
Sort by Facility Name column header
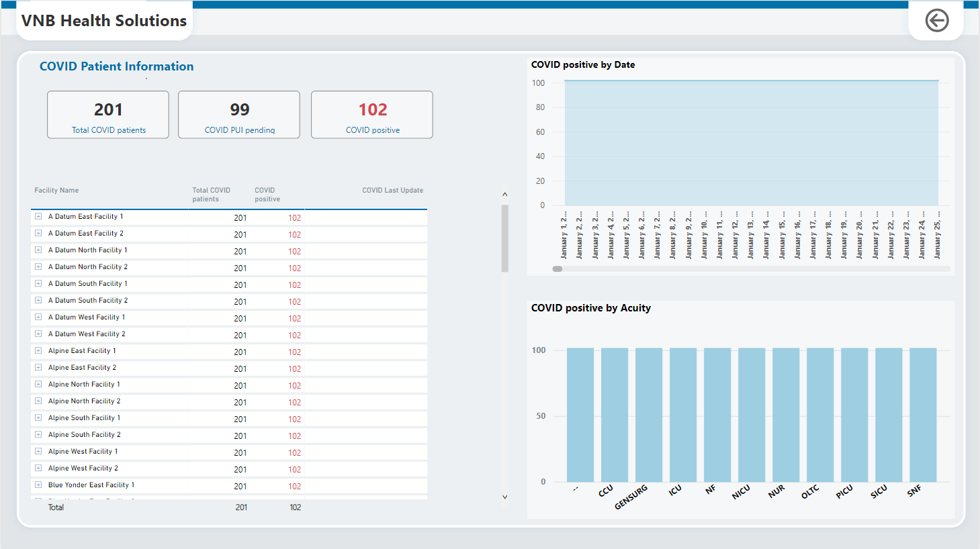[x=56, y=191]
